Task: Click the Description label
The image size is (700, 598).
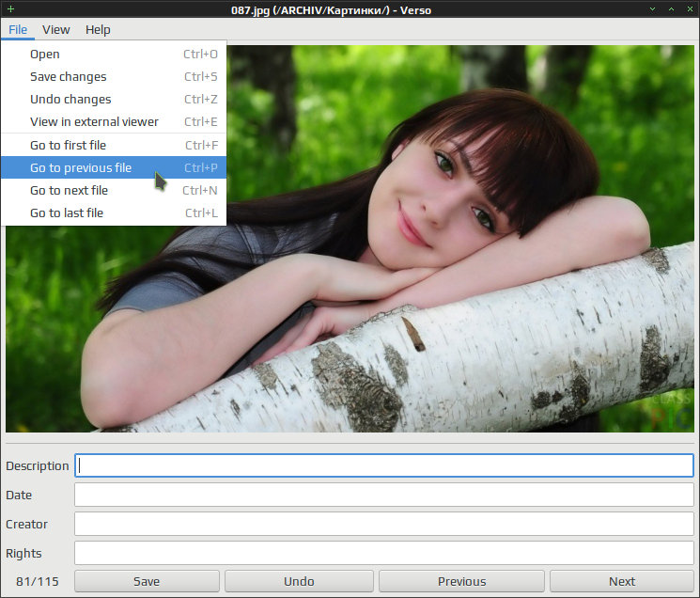Action: pos(38,465)
